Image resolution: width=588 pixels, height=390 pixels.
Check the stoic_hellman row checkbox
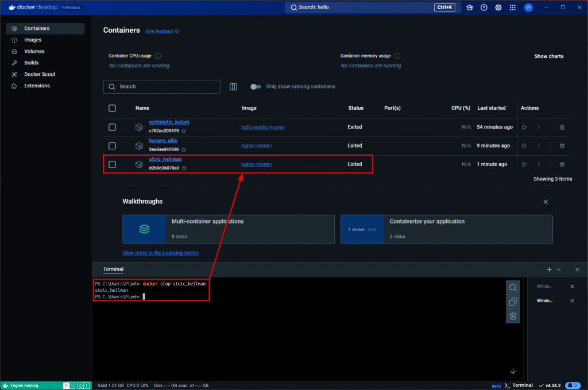(112, 164)
